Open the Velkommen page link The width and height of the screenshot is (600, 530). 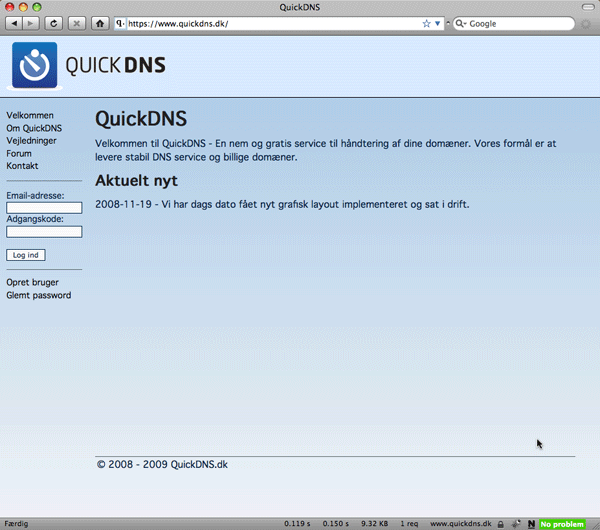point(30,115)
